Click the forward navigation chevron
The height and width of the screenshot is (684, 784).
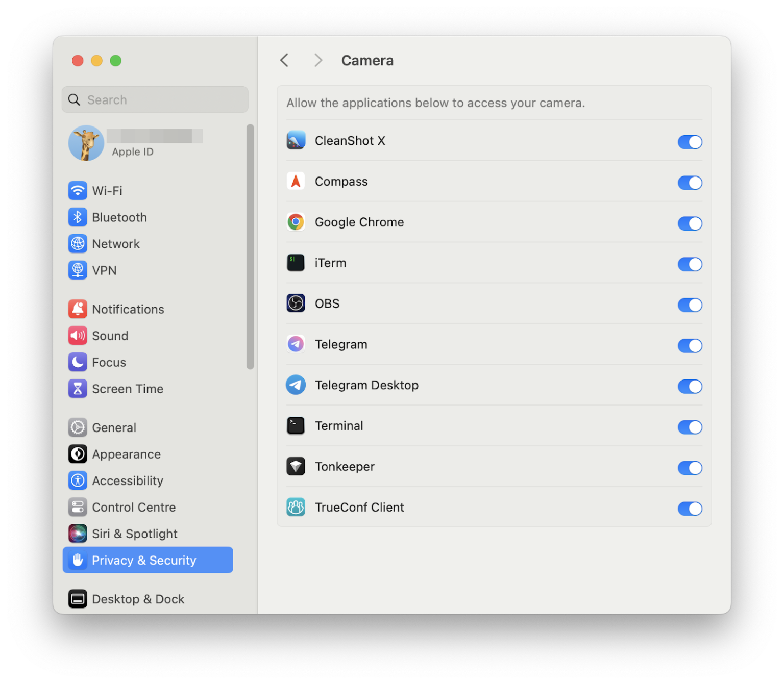[317, 60]
